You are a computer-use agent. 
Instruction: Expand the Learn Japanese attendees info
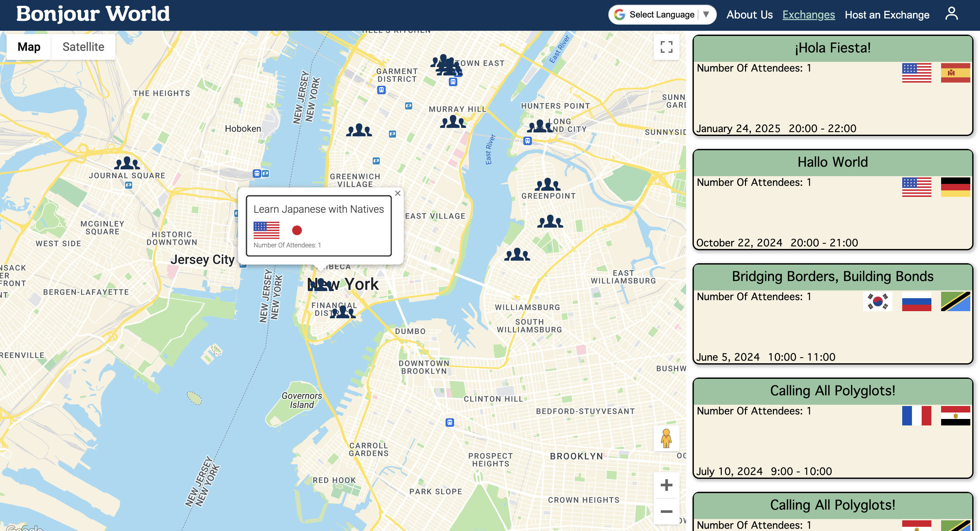288,245
